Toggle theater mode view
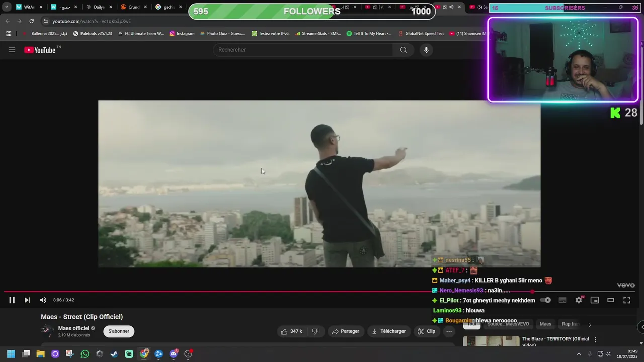 tap(611, 300)
